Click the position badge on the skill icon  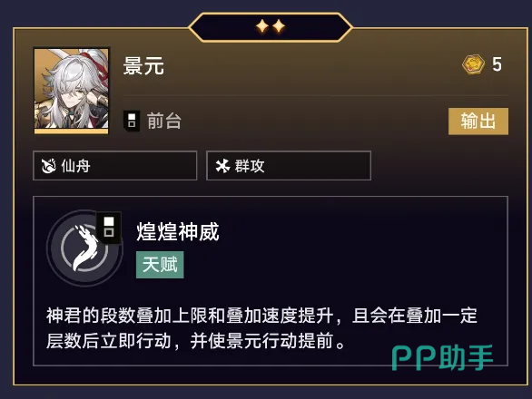click(109, 228)
